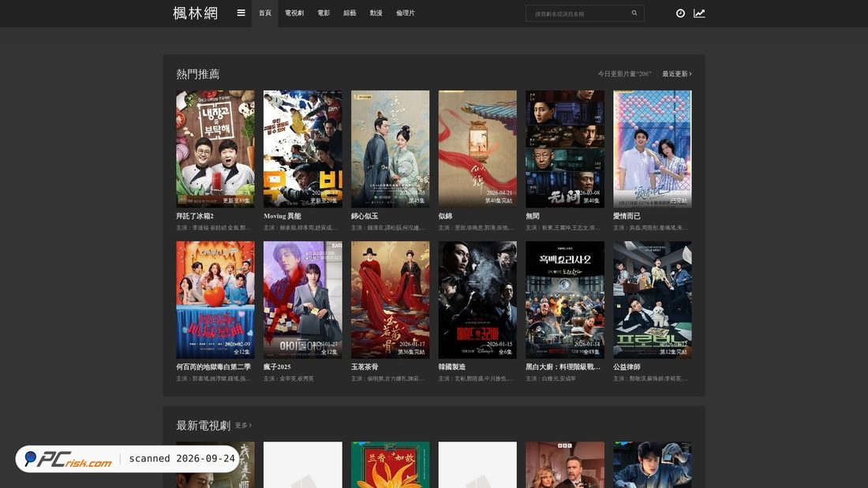Image resolution: width=868 pixels, height=488 pixels.
Task: Click the 玉茗茶骨 title link
Action: (x=365, y=367)
